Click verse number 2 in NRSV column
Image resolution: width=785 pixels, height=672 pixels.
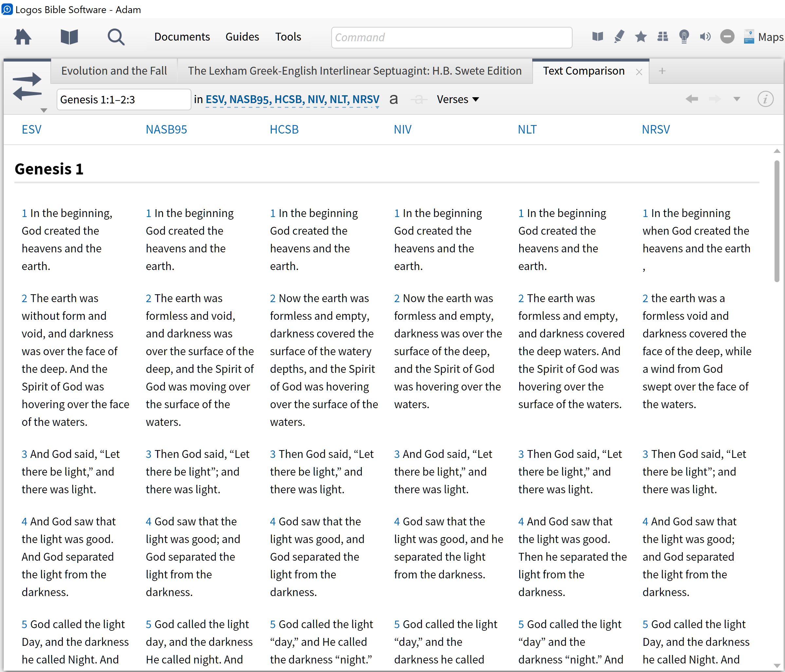(x=645, y=299)
